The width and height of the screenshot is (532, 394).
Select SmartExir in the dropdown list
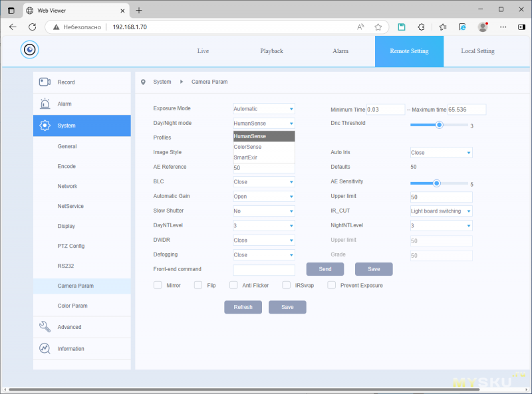pos(264,157)
